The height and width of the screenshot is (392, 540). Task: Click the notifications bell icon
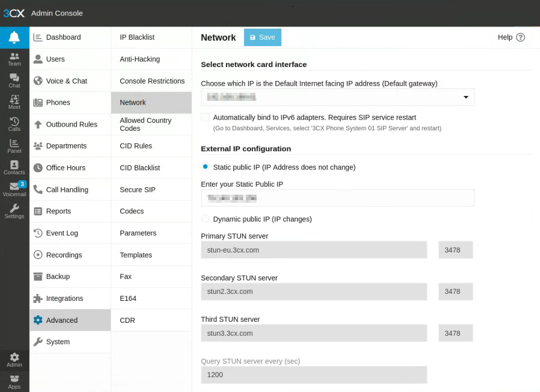[x=14, y=37]
